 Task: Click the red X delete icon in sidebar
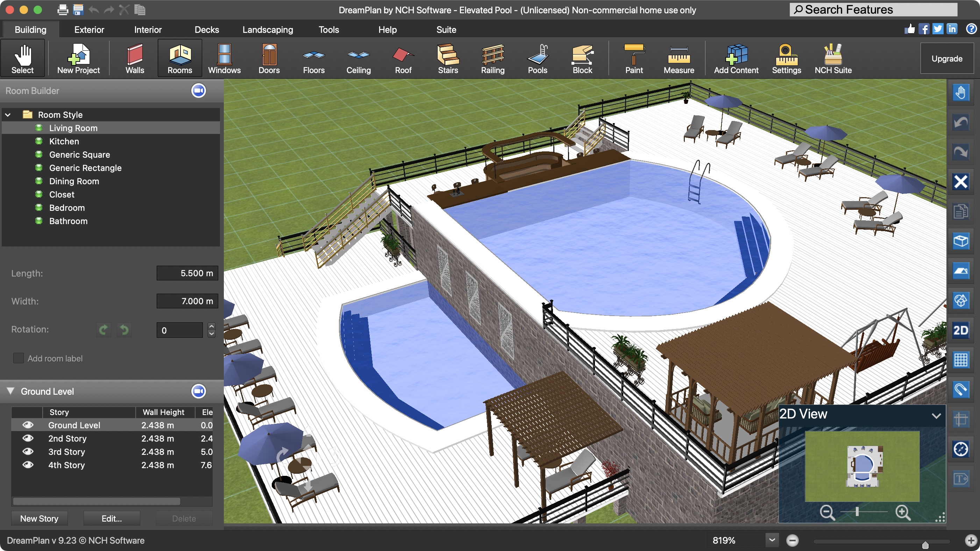[960, 182]
